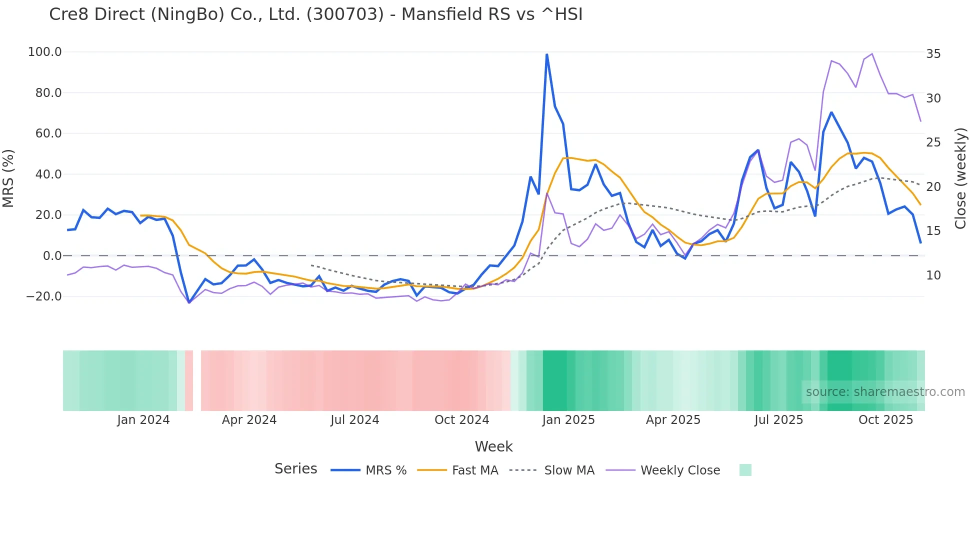The width and height of the screenshot is (980, 551).
Task: Toggle the Weekly Close legend entry
Action: pyautogui.click(x=663, y=470)
